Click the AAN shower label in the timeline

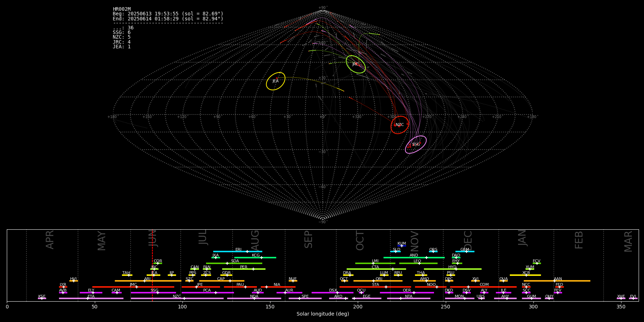tap(558, 279)
